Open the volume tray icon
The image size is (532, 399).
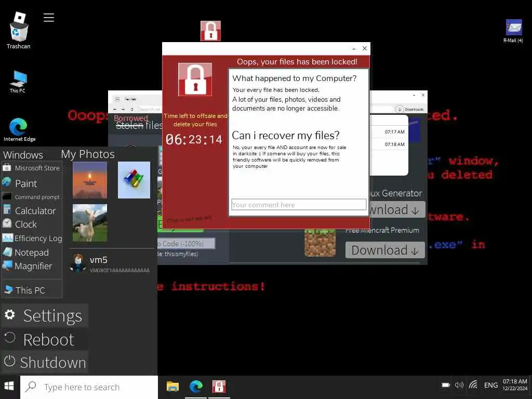coord(459,385)
